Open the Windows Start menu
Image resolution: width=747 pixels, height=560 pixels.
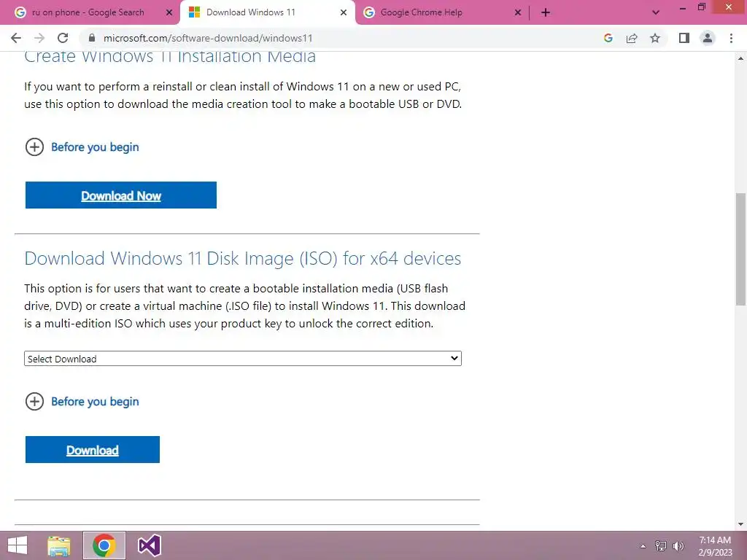tap(18, 545)
